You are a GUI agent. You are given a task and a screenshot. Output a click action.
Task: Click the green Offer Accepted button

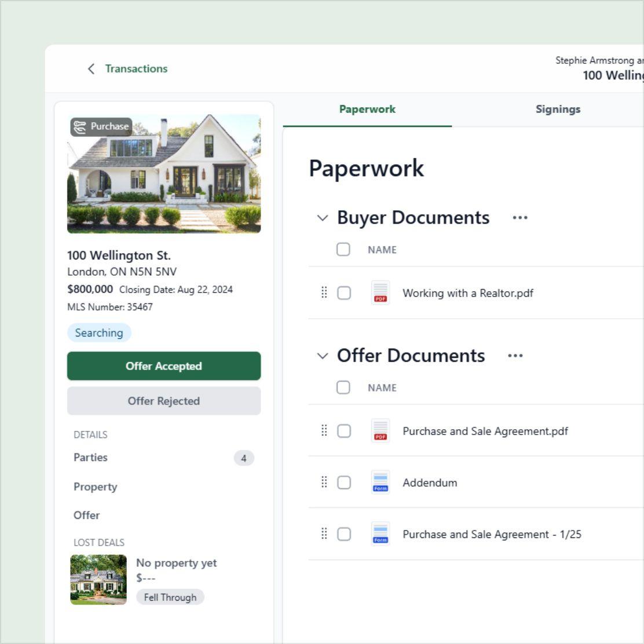(164, 366)
